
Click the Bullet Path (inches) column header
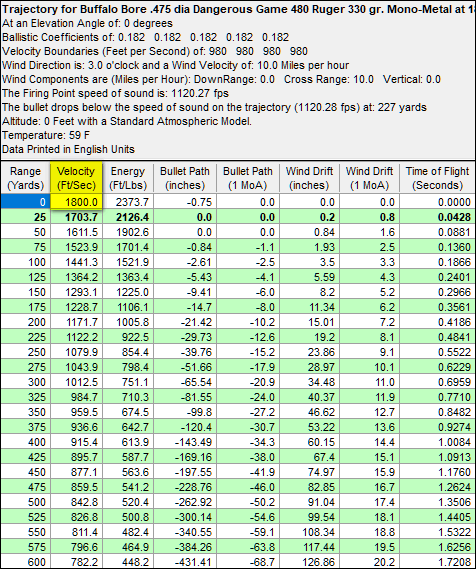coord(184,178)
